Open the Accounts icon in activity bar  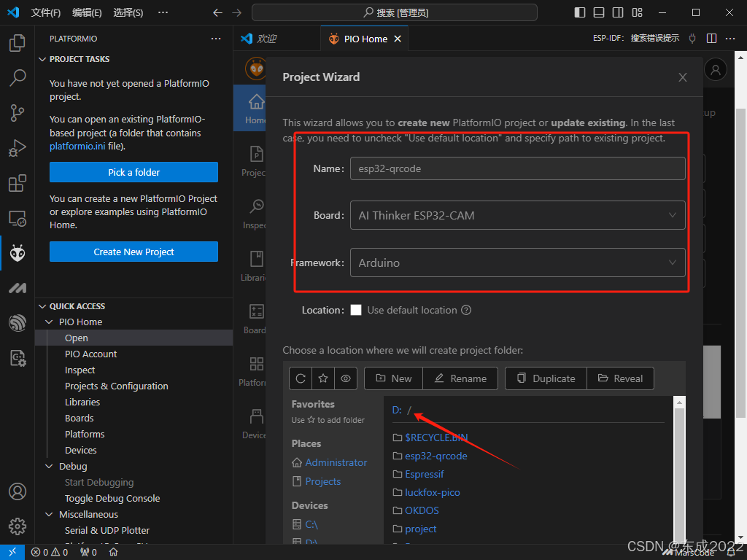(18, 491)
